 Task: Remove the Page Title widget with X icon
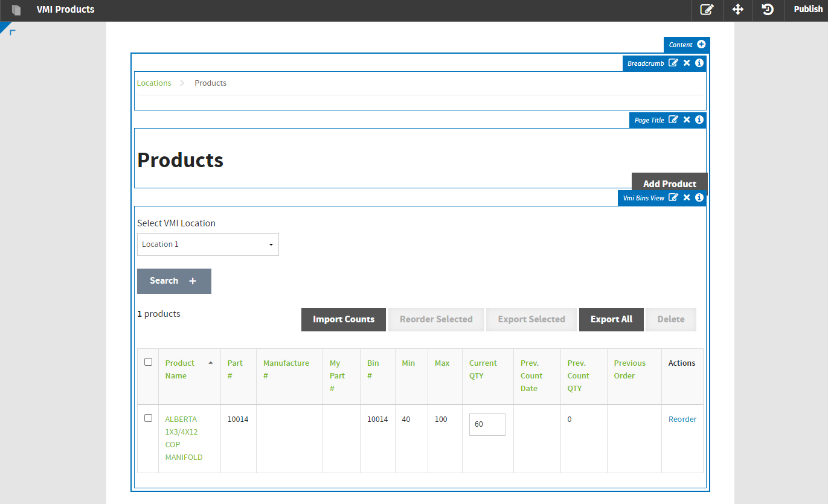pyautogui.click(x=687, y=120)
